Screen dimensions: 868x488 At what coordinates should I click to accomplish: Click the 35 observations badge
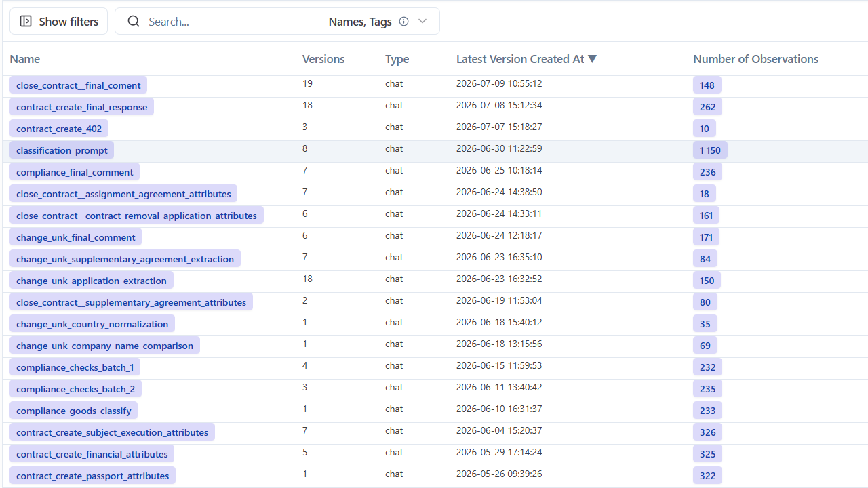(x=705, y=324)
